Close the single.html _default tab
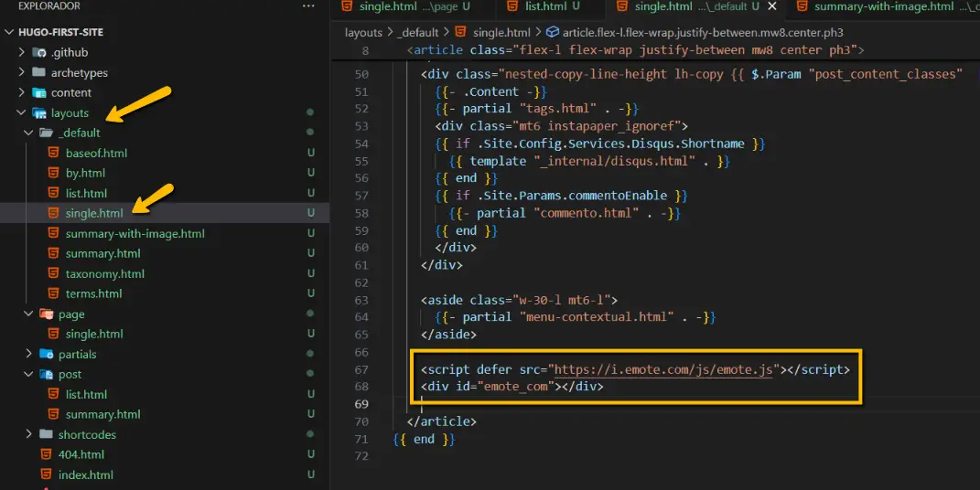 point(772,7)
